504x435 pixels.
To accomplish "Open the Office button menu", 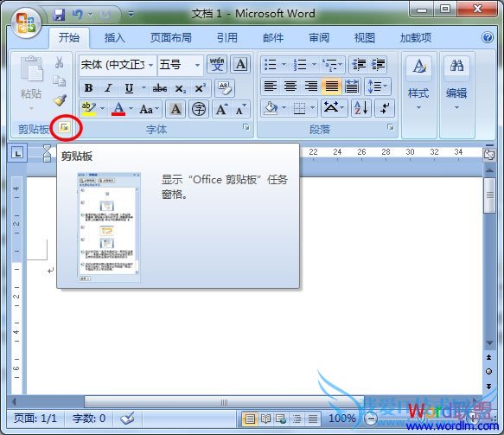I will (x=27, y=22).
